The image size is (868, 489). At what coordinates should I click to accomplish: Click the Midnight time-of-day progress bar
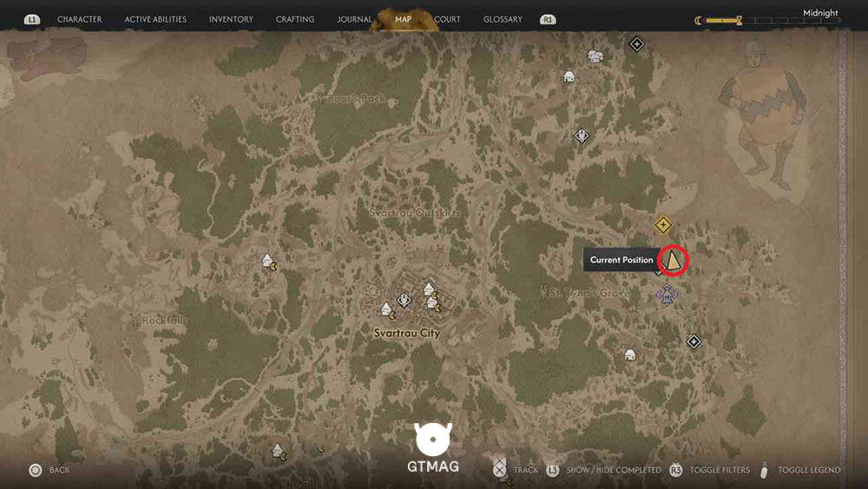[x=773, y=21]
